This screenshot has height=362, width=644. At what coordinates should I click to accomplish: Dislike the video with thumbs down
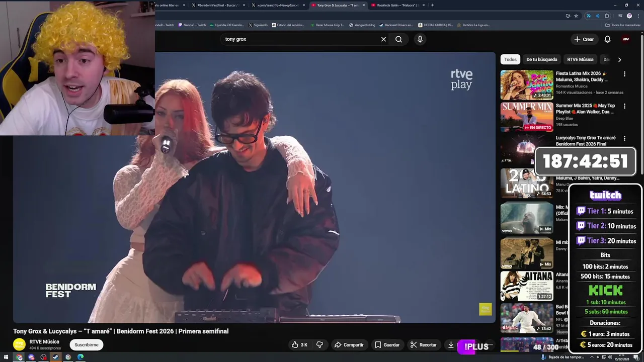(319, 345)
